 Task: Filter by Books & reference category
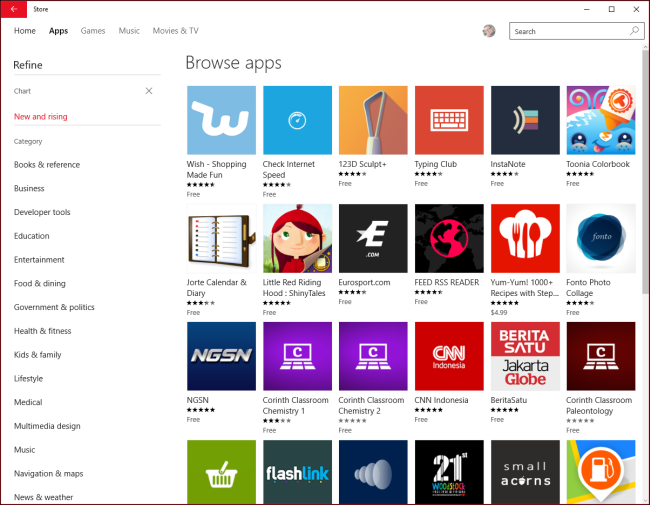[x=47, y=165]
